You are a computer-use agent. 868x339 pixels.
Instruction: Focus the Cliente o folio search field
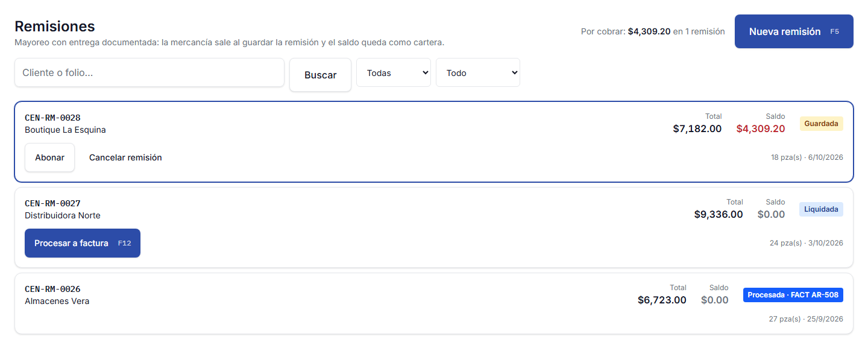tap(149, 72)
